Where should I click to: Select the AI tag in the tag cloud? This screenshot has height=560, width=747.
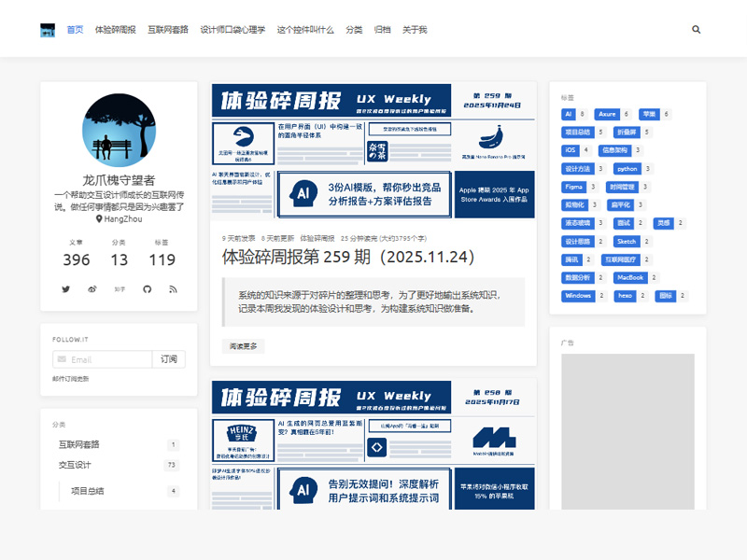[x=568, y=114]
